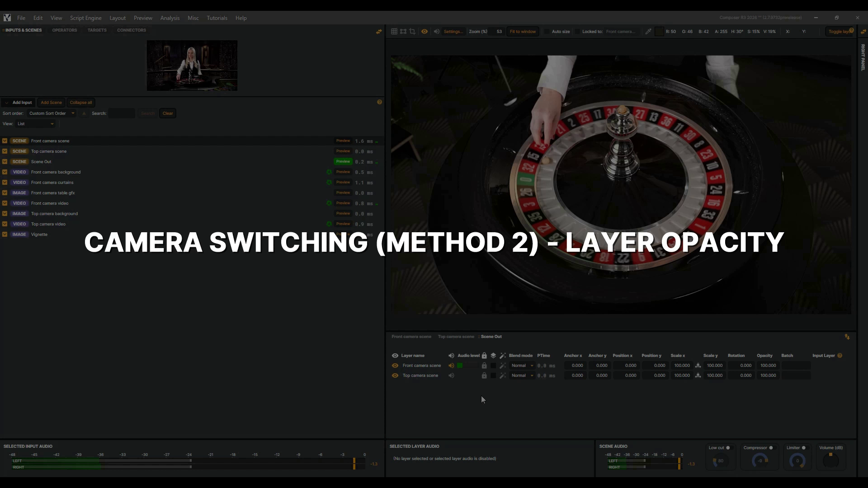Open effects wand for Top camera scene layer
The width and height of the screenshot is (868, 488).
pyautogui.click(x=503, y=375)
